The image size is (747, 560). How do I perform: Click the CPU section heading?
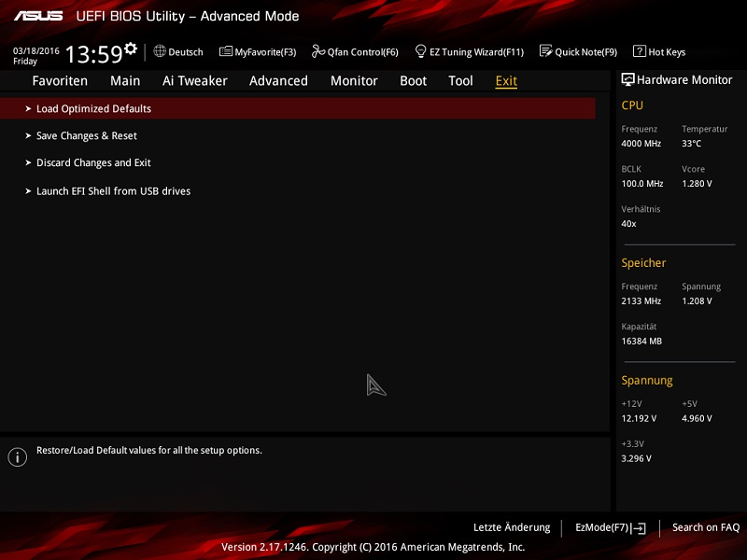click(x=632, y=105)
